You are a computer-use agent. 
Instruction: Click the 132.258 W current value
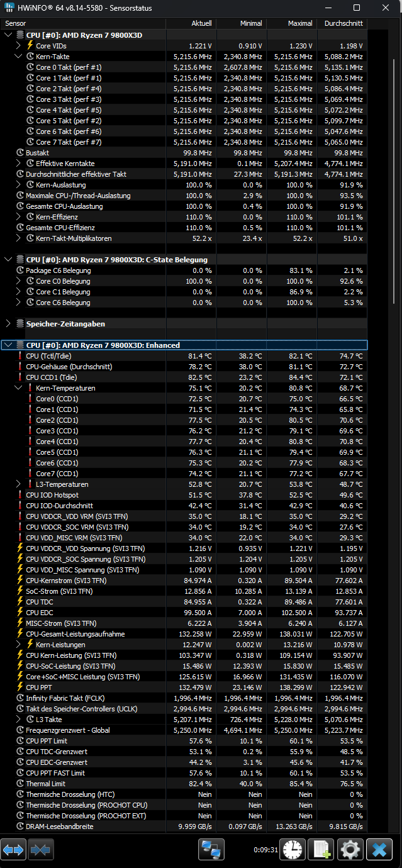coord(194,634)
